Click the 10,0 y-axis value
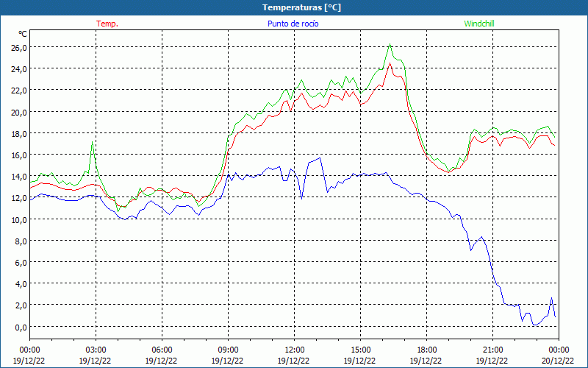 pyautogui.click(x=19, y=219)
